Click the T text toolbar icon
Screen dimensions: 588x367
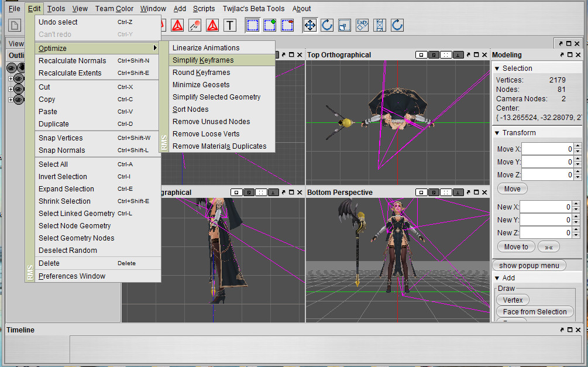(230, 25)
